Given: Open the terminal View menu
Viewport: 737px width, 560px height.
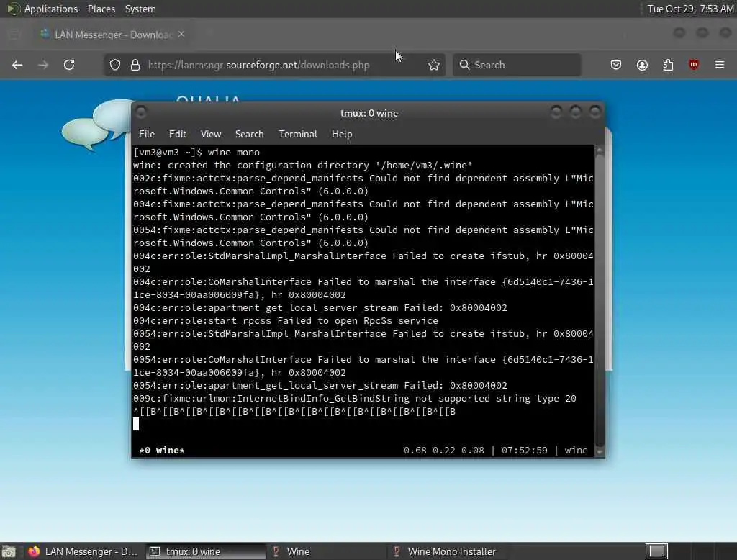Looking at the screenshot, I should 211,134.
